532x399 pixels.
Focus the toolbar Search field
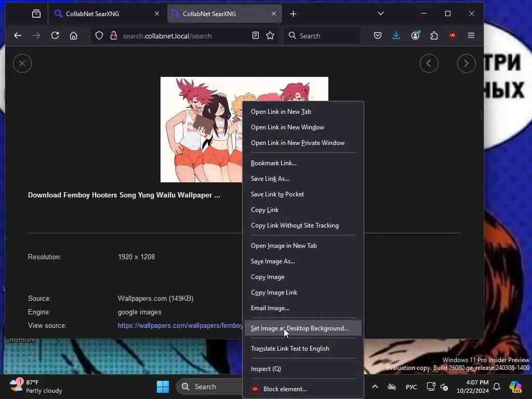pyautogui.click(x=322, y=36)
